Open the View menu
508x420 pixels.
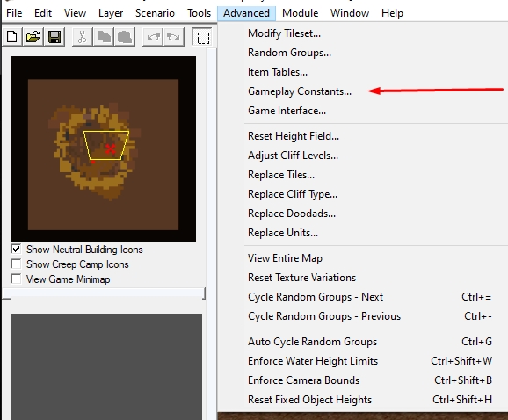(x=75, y=13)
